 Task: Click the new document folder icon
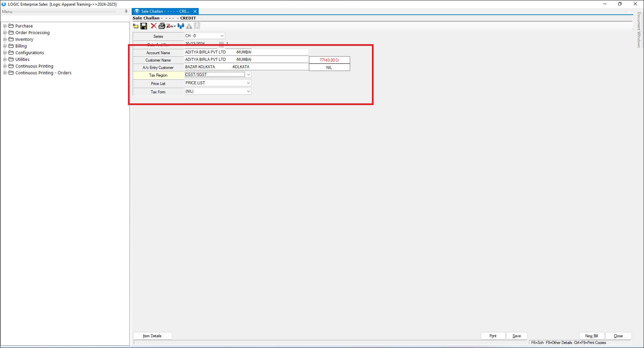136,26
